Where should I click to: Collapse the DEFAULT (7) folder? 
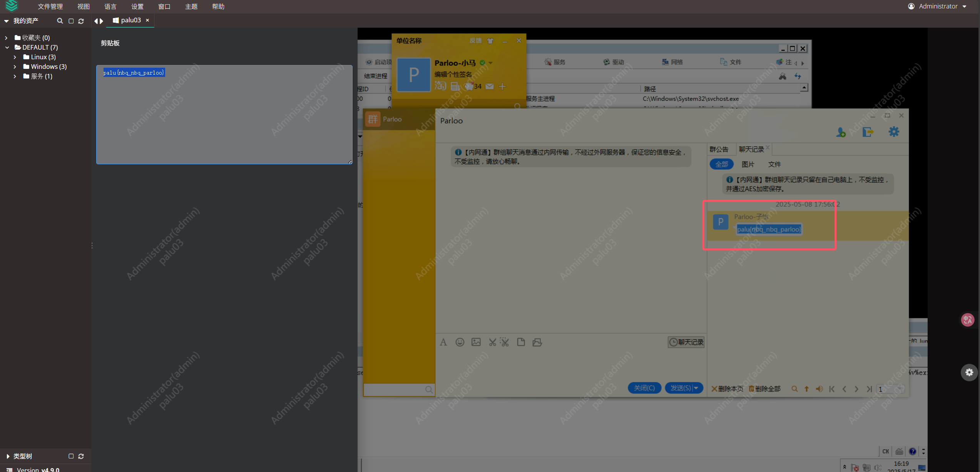tap(7, 47)
